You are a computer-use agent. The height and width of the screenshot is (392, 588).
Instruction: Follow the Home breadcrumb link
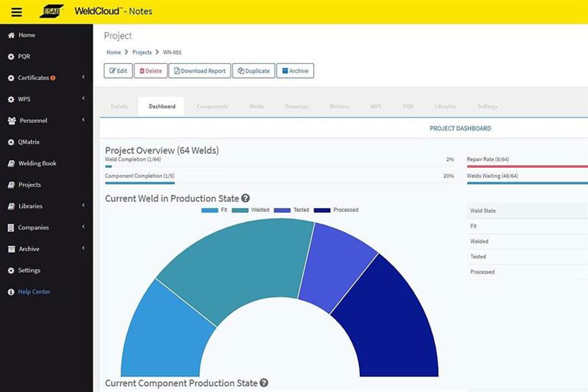(114, 52)
